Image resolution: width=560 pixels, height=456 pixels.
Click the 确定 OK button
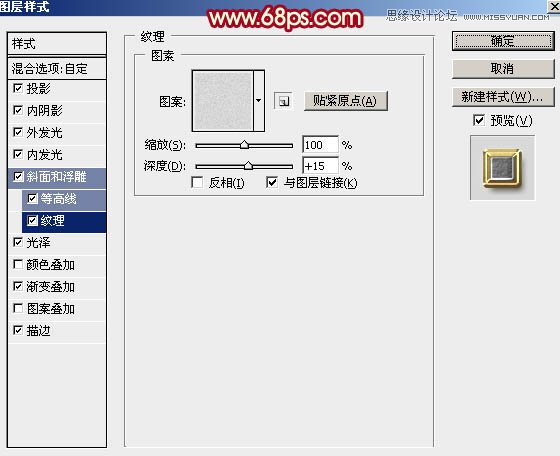[503, 41]
